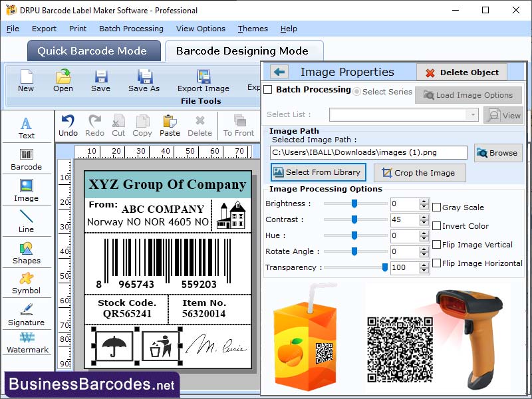Viewport: 532px width, 399px height.
Task: Select the Barcode tool
Action: [27, 160]
